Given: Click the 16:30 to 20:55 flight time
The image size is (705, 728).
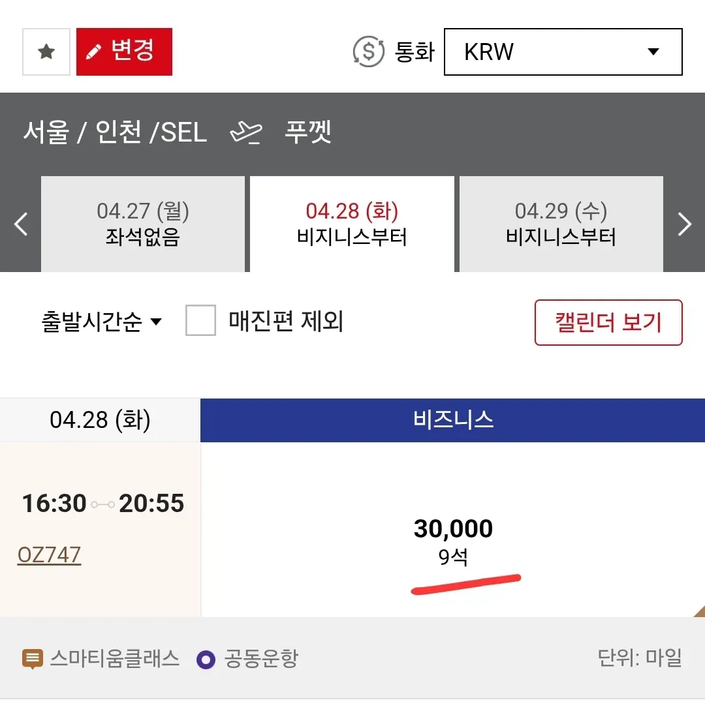Looking at the screenshot, I should click(102, 504).
